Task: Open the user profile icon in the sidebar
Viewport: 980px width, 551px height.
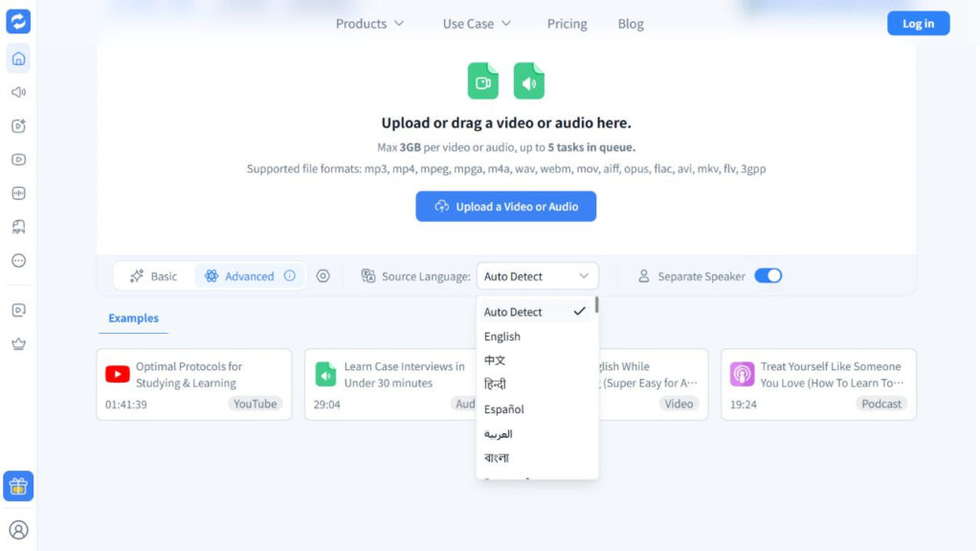Action: pos(19,530)
